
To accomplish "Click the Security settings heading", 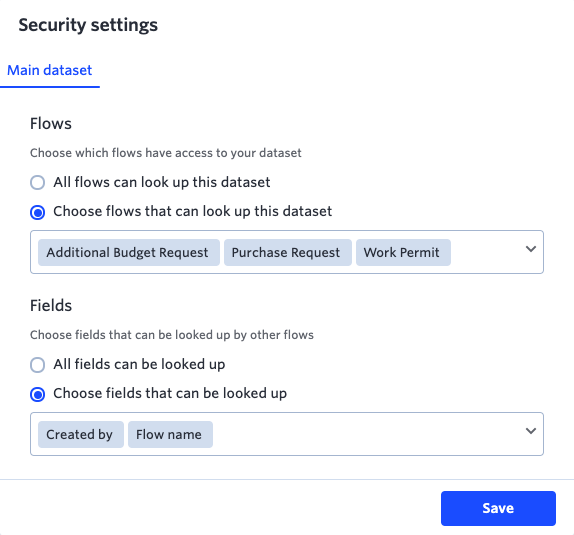I will (88, 25).
